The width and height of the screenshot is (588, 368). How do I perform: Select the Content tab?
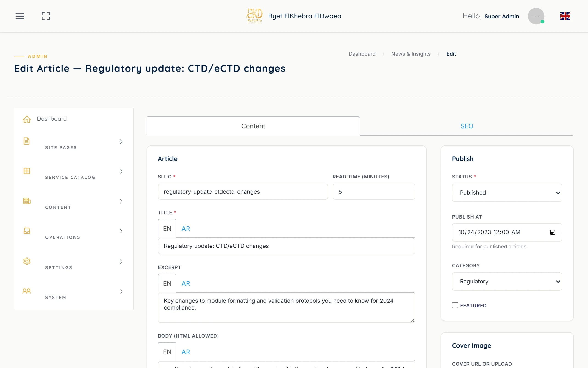point(253,126)
